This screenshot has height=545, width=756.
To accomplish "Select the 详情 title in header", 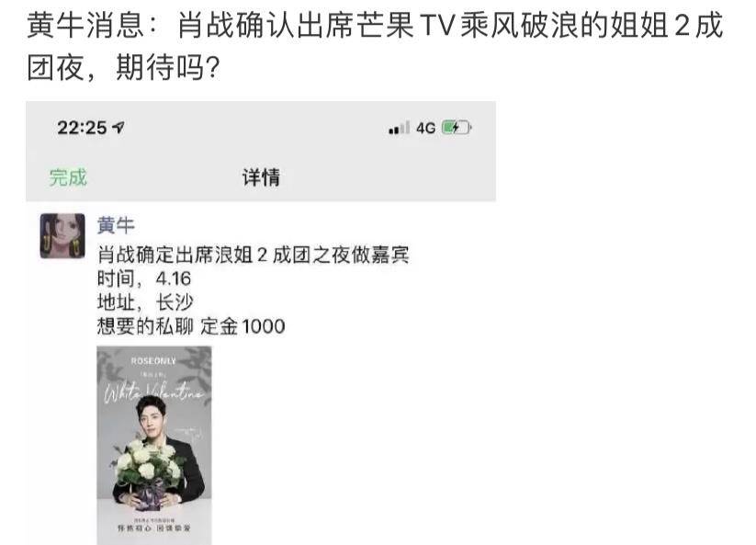I will pos(261,177).
